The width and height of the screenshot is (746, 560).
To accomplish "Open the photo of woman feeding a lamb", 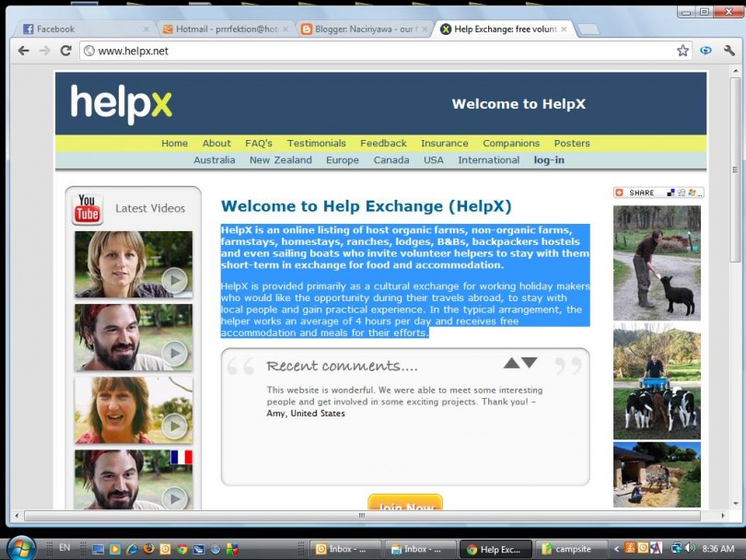I will pyautogui.click(x=657, y=263).
